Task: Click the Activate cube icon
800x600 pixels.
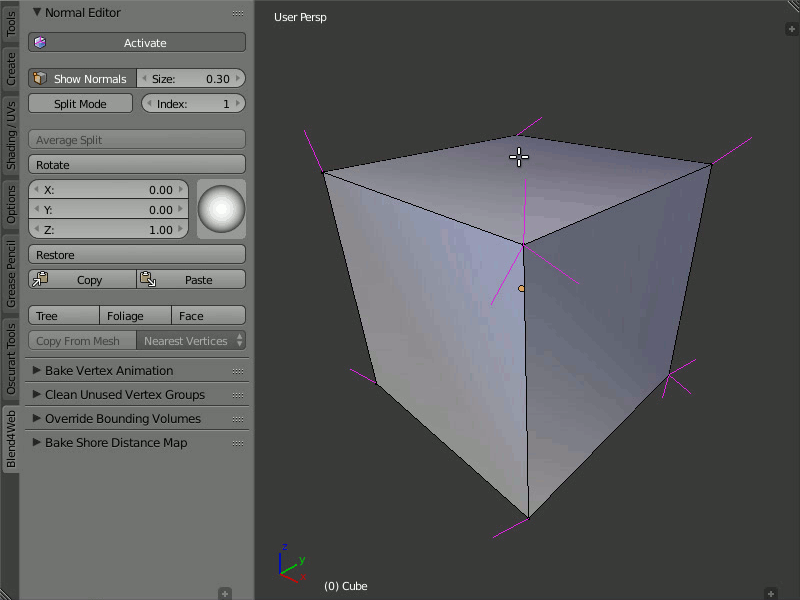Action: point(40,43)
